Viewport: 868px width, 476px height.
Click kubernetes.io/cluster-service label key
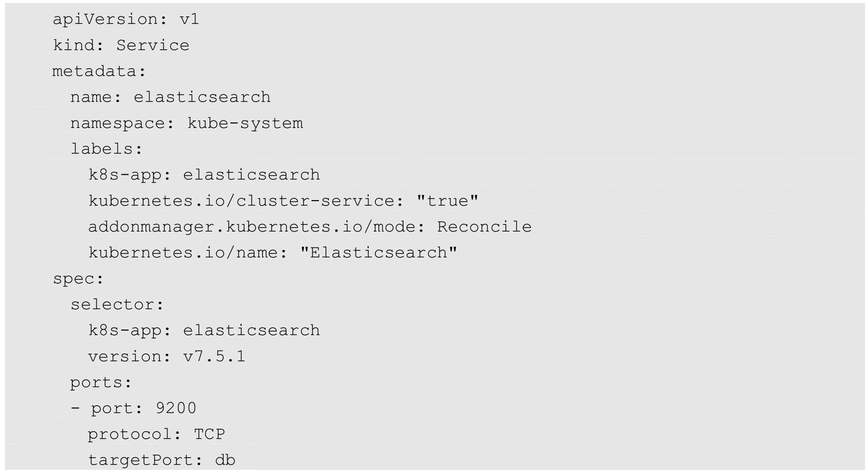(x=242, y=201)
